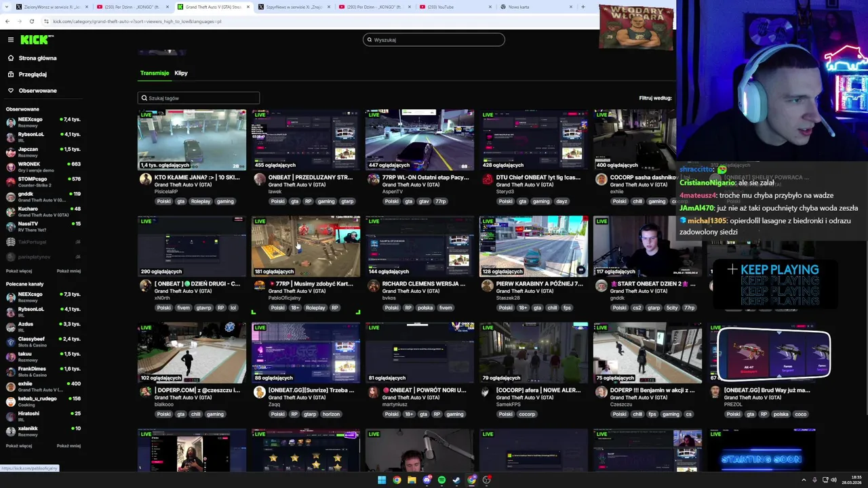Screen dimensions: 868x488
Task: Click dayz tag under Steryd3 stream
Action: (561, 201)
